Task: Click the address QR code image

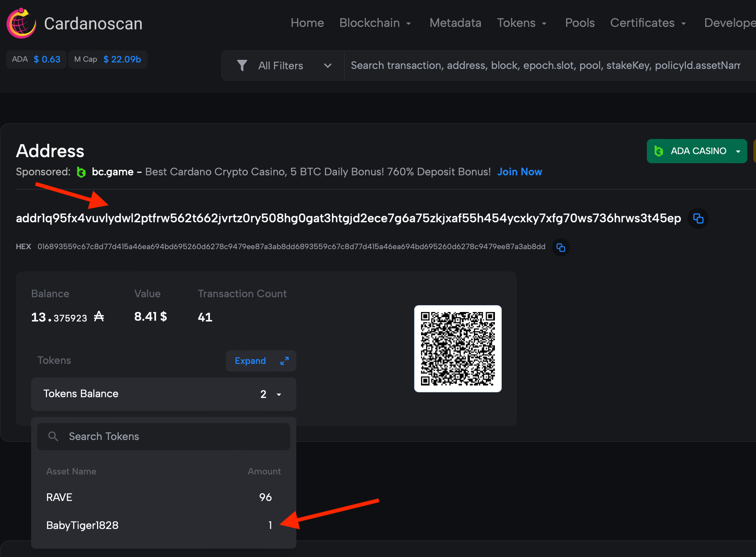Action: click(457, 348)
